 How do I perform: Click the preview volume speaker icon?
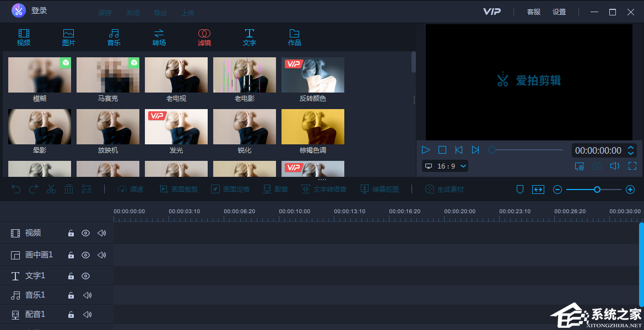pos(615,166)
